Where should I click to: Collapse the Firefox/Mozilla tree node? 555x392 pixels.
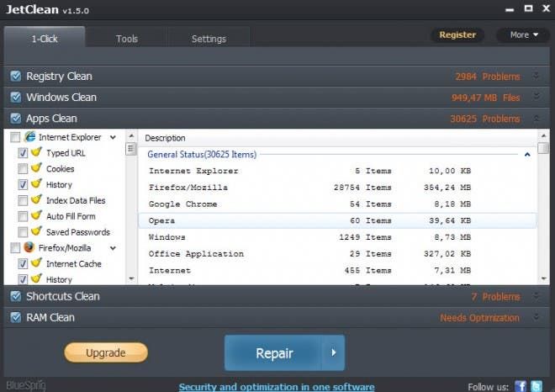click(113, 248)
